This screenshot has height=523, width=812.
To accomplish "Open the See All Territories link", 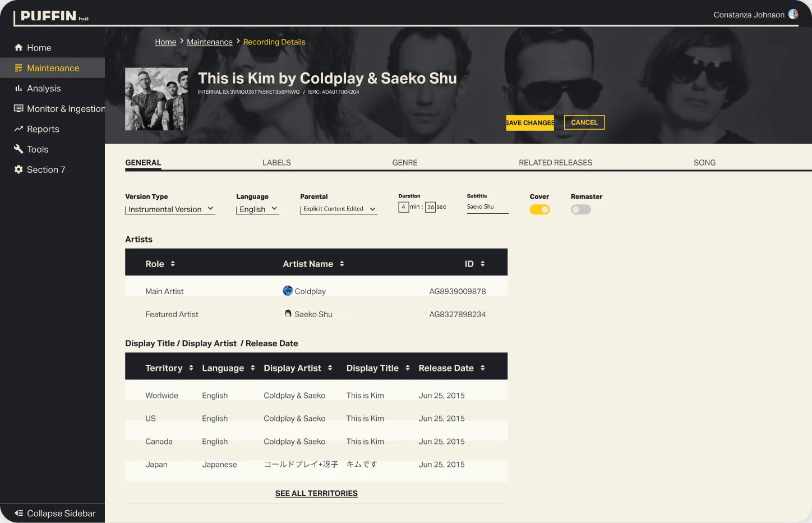I will point(316,493).
